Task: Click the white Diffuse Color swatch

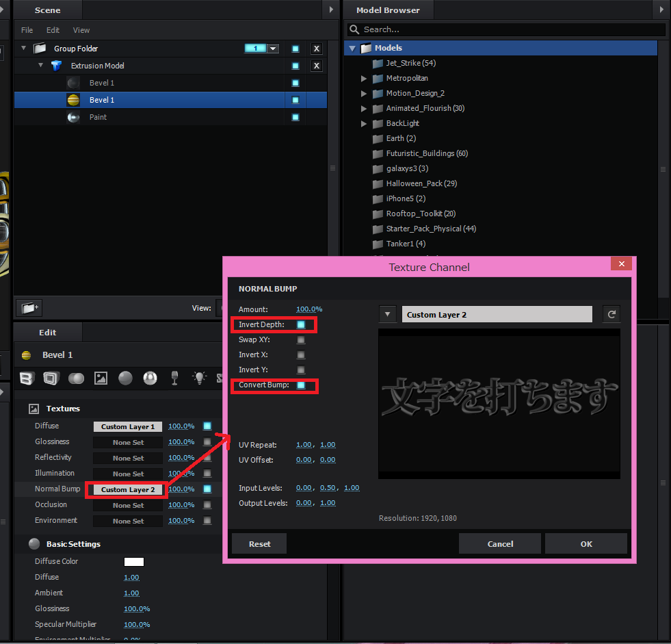Action: [x=133, y=561]
